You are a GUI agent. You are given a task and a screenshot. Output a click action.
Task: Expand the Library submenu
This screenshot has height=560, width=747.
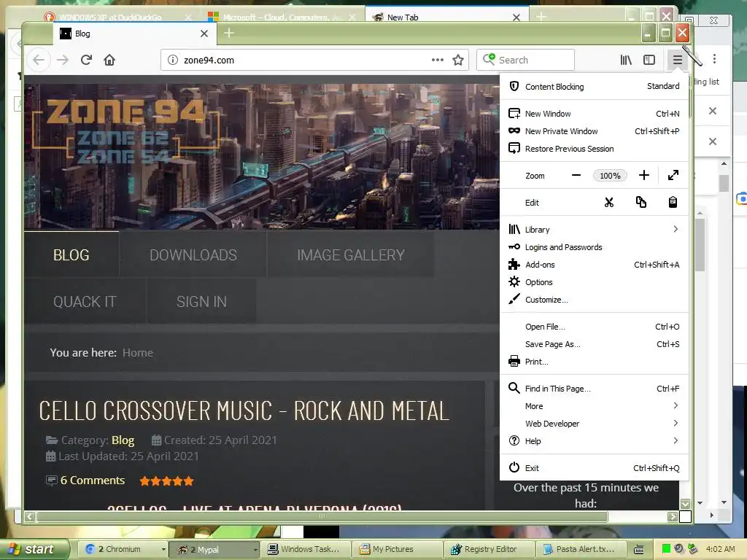pos(594,230)
